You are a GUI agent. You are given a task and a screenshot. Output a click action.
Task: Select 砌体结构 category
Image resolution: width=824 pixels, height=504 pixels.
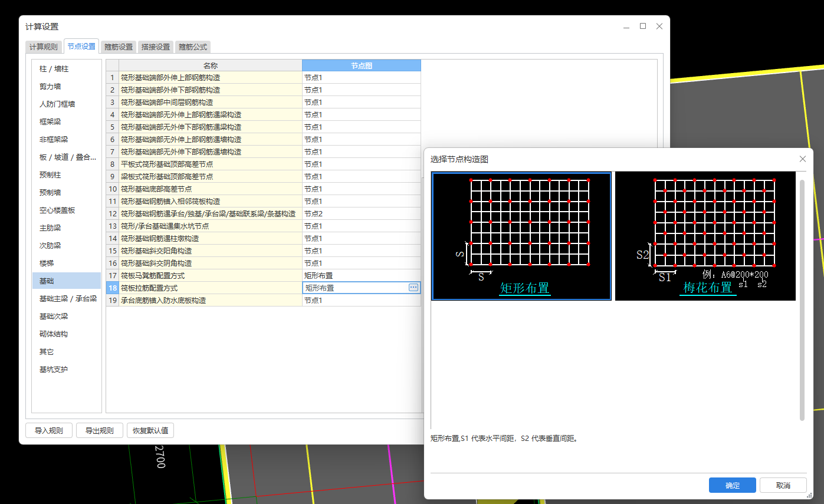click(67, 334)
